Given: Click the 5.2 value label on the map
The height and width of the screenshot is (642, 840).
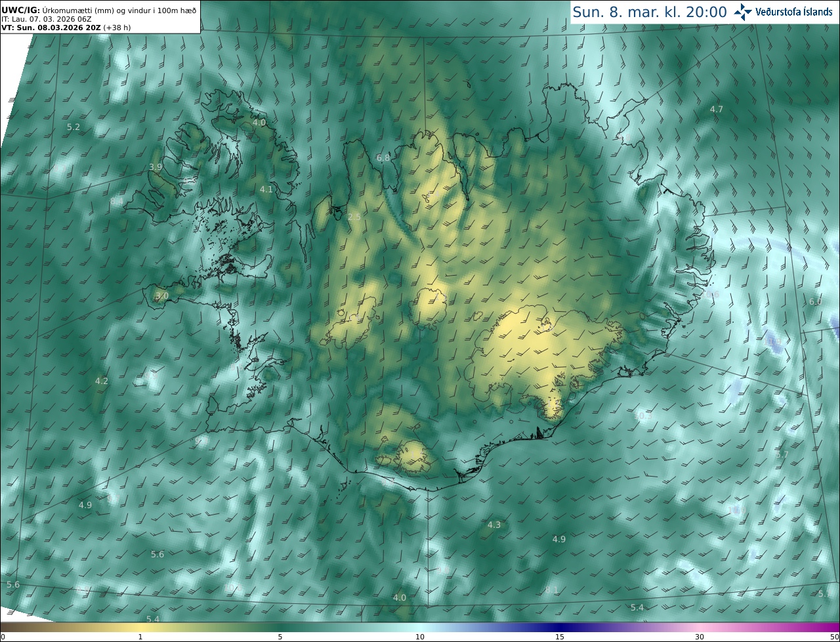Looking at the screenshot, I should [x=73, y=127].
